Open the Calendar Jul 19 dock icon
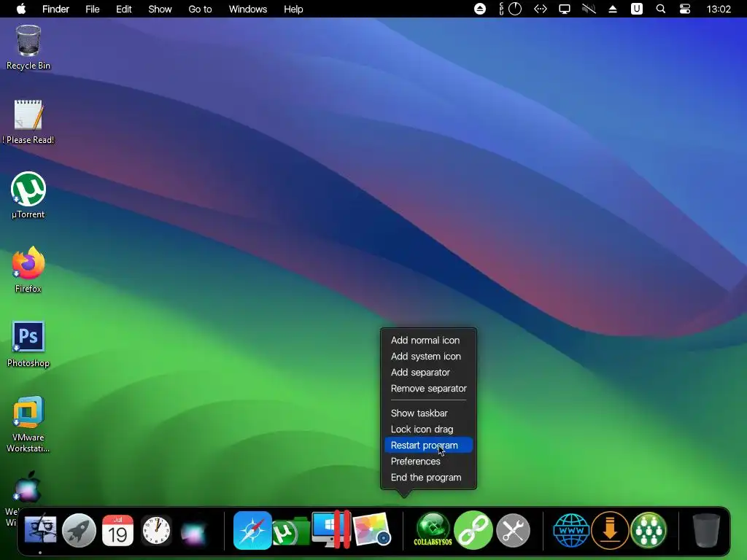This screenshot has width=747, height=560. coord(117,530)
